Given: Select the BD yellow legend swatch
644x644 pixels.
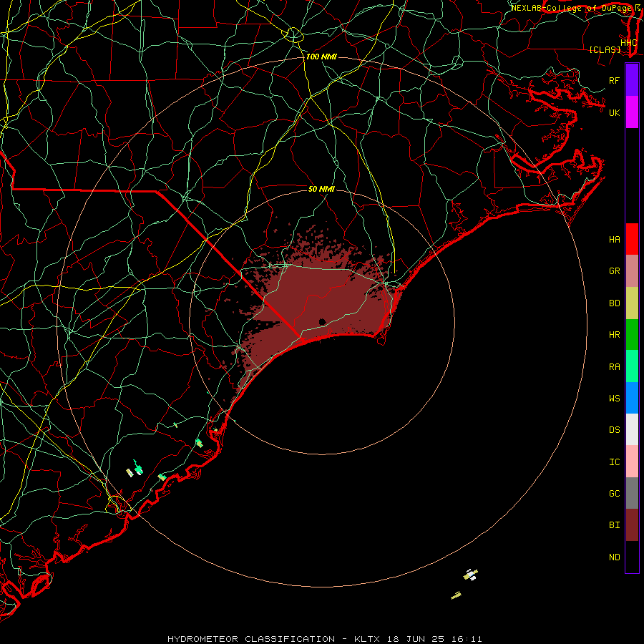Looking at the screenshot, I should 632,303.
